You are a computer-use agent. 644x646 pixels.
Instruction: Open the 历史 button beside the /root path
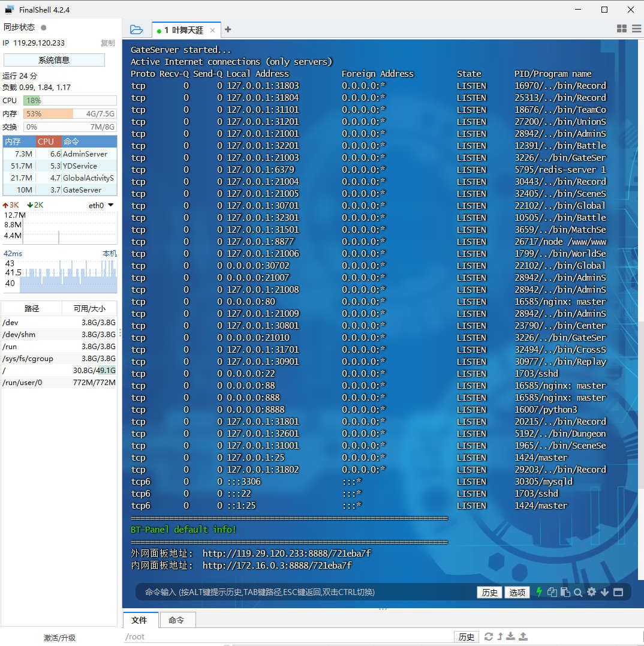(467, 637)
